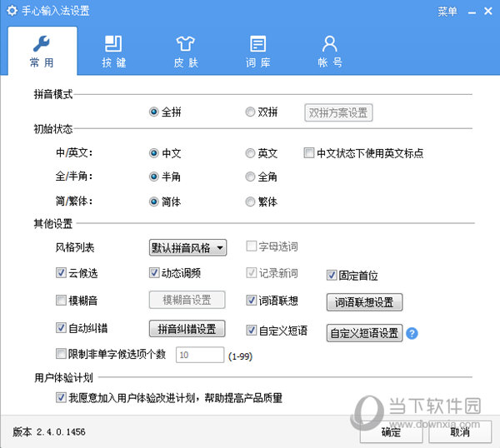Switch to the 词库 tab
The width and height of the screenshot is (500, 448).
pos(258,52)
